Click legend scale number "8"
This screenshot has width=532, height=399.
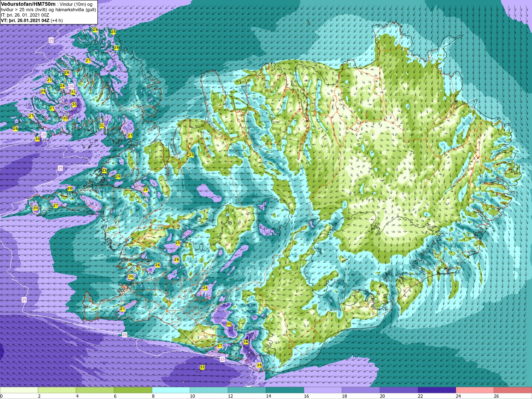pyautogui.click(x=153, y=396)
